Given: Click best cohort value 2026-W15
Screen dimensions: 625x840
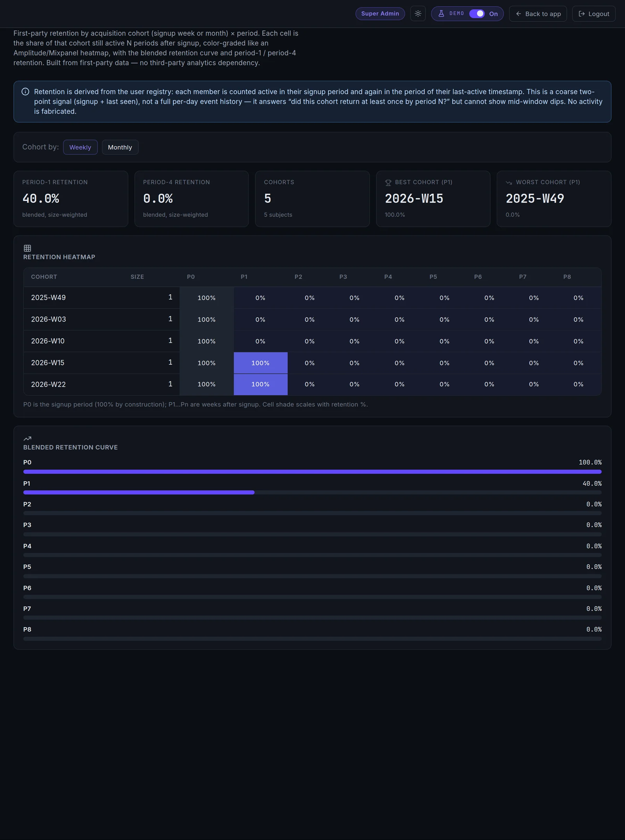Looking at the screenshot, I should point(414,198).
